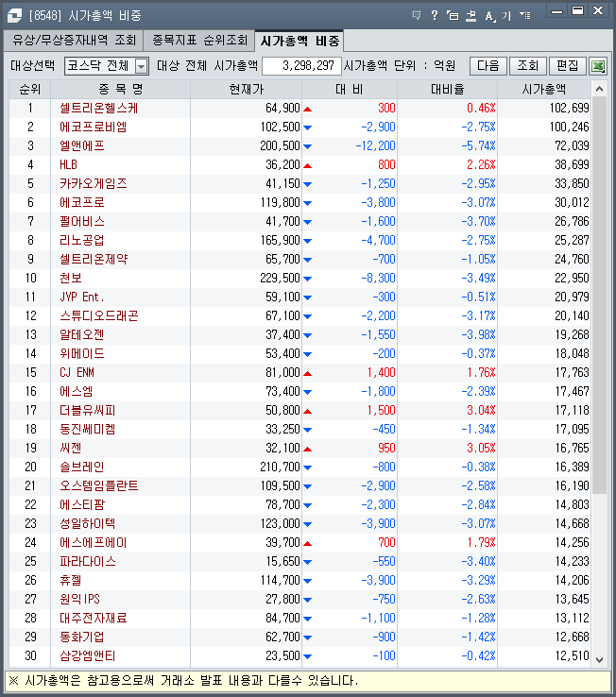Close the 시가총액 비중 window
Screen dimensions: 616x697
pos(598,11)
